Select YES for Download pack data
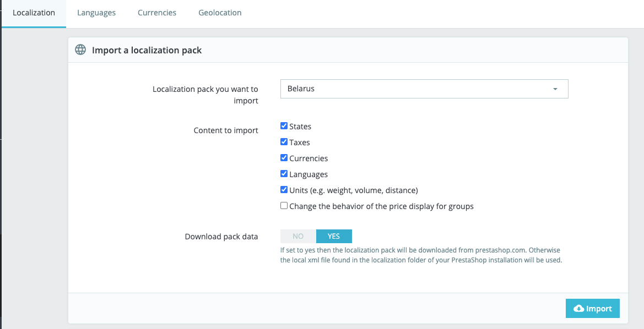 pos(334,236)
